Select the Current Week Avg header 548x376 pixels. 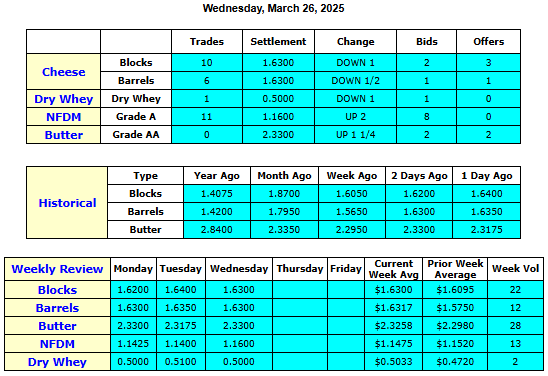pos(394,269)
